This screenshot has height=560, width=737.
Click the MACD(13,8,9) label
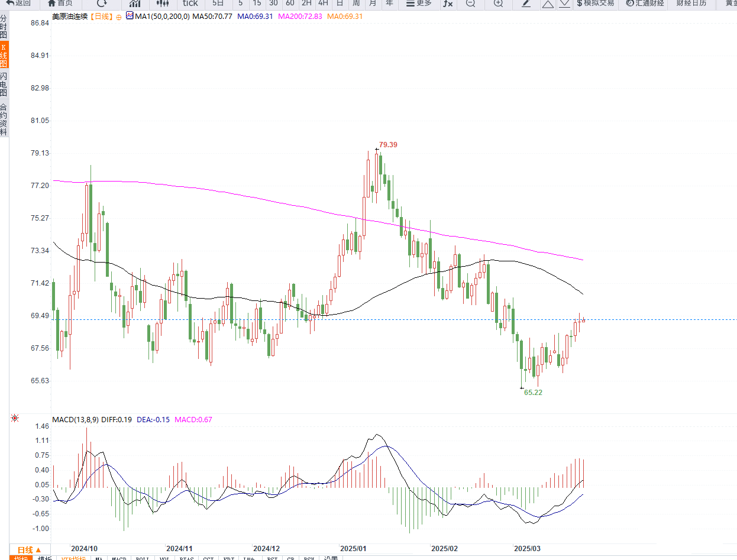[x=75, y=420]
